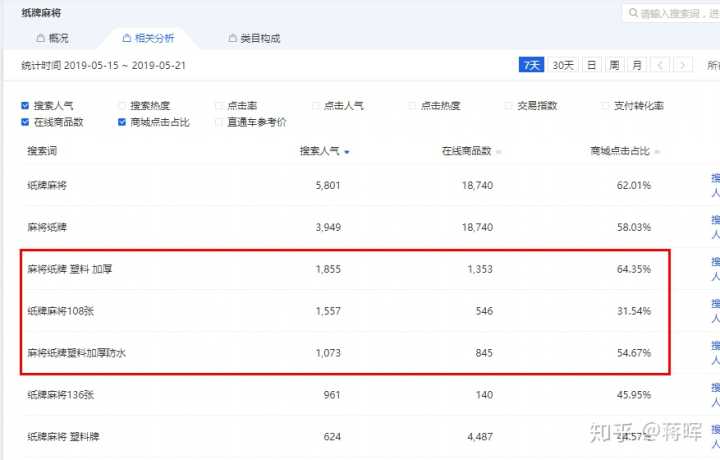Choose the 周 period button
This screenshot has height=460, width=720.
pyautogui.click(x=614, y=65)
